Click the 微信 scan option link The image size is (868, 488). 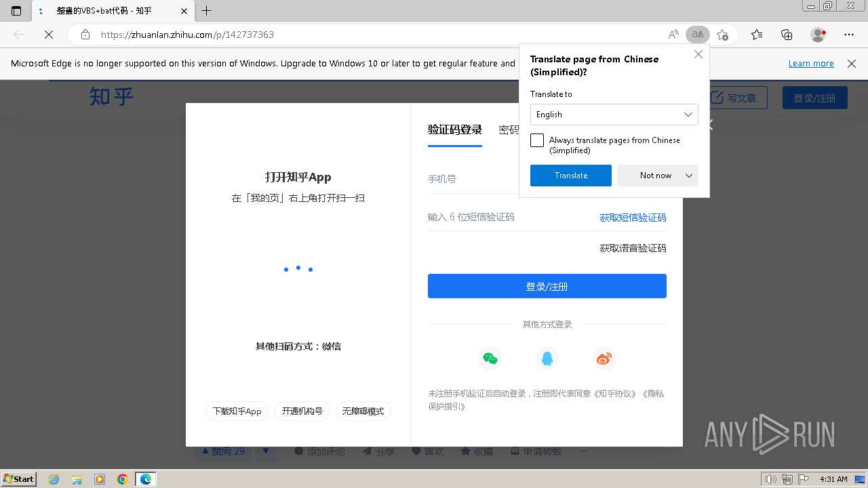tap(331, 346)
